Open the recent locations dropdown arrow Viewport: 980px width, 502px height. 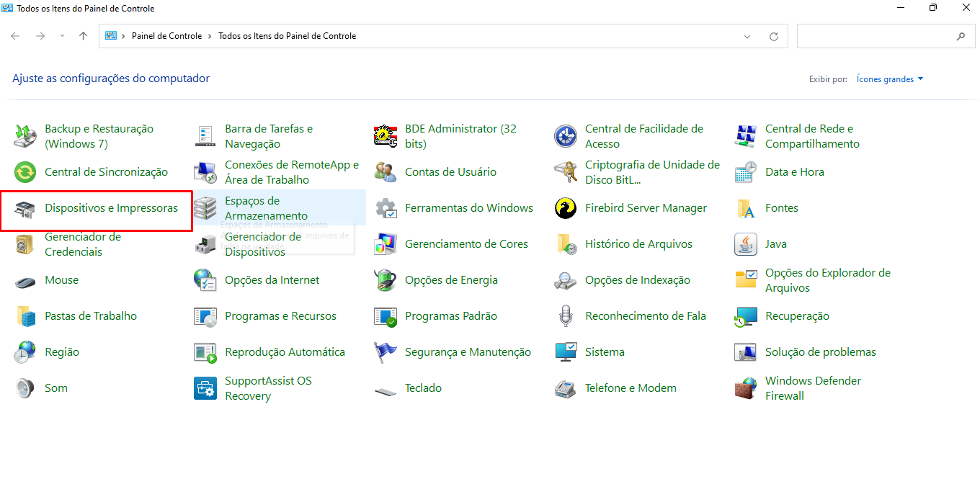pyautogui.click(x=63, y=36)
